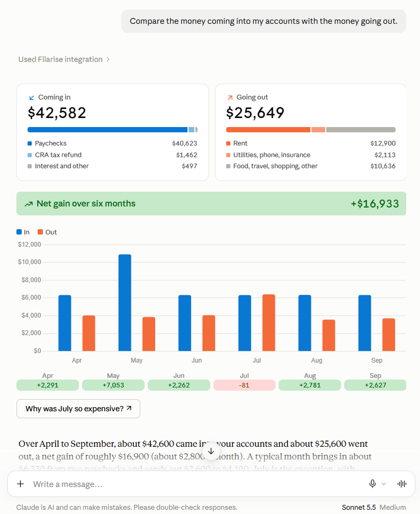Click the Rent orange segment in spending bar
The height and width of the screenshot is (514, 420).
(268, 130)
